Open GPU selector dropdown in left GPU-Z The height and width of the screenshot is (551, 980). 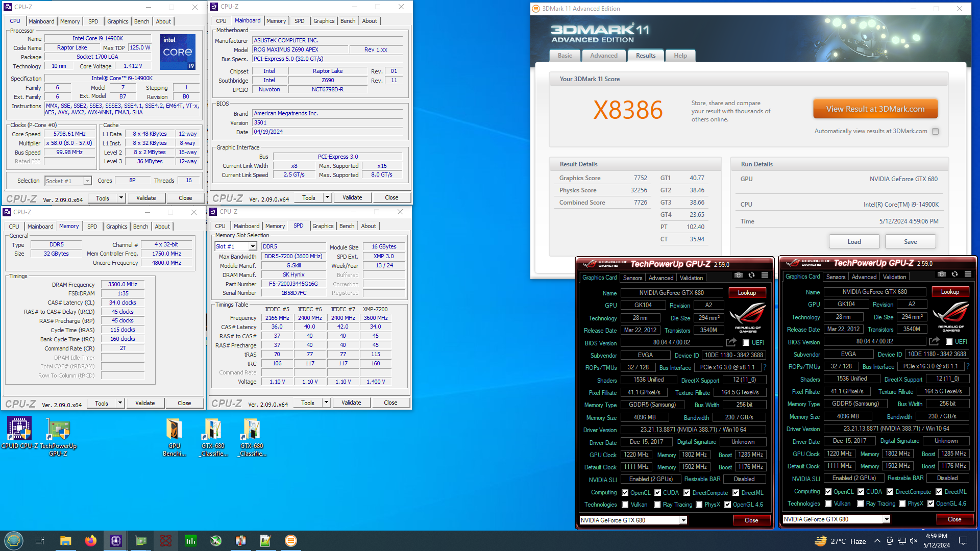(683, 520)
